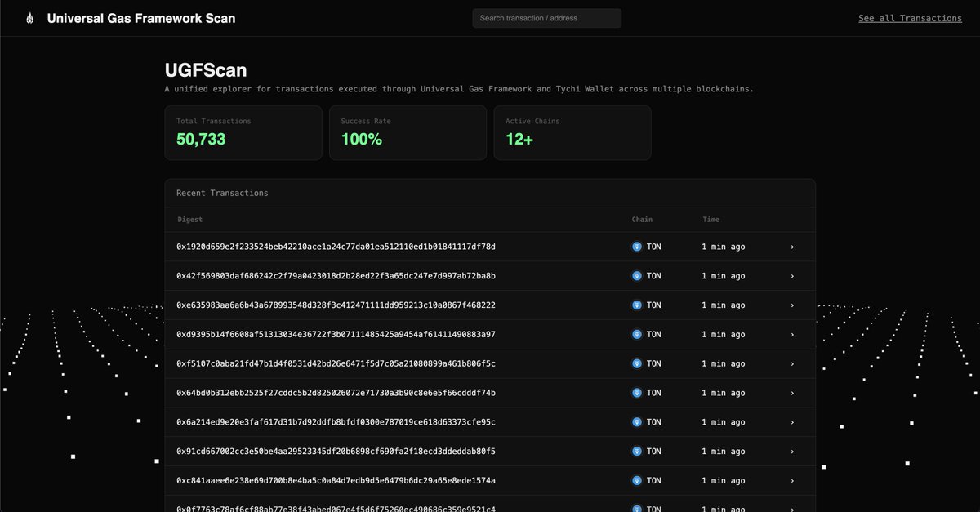980x512 pixels.
Task: Click TON chain icon in the 0x6a214ed9 row
Action: coord(637,422)
